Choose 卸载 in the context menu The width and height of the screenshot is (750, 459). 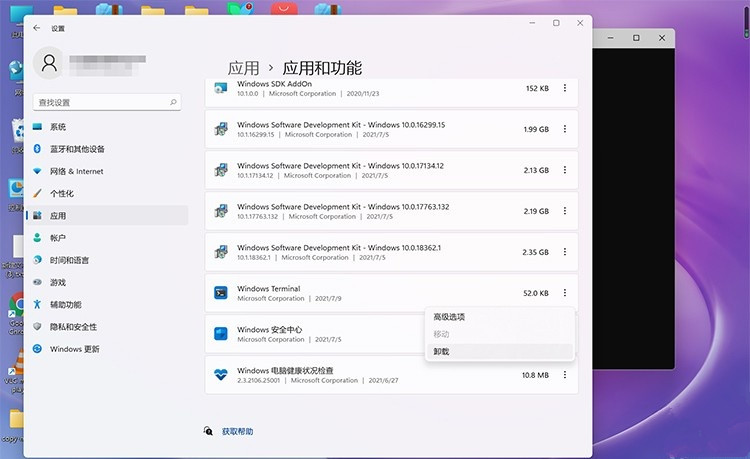pos(499,351)
